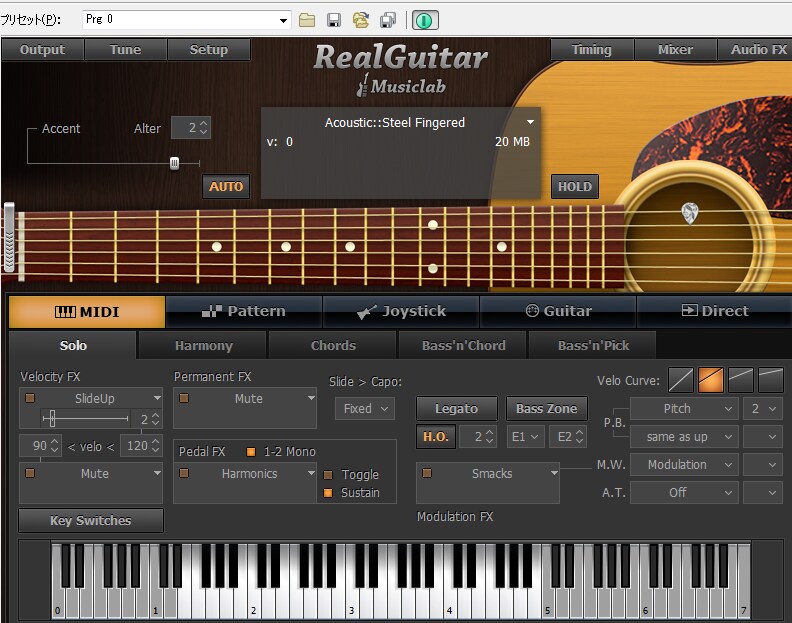Viewport: 792px width, 623px height.
Task: Open the Acoustic::Steel Fingered patch dropdown
Action: point(530,122)
